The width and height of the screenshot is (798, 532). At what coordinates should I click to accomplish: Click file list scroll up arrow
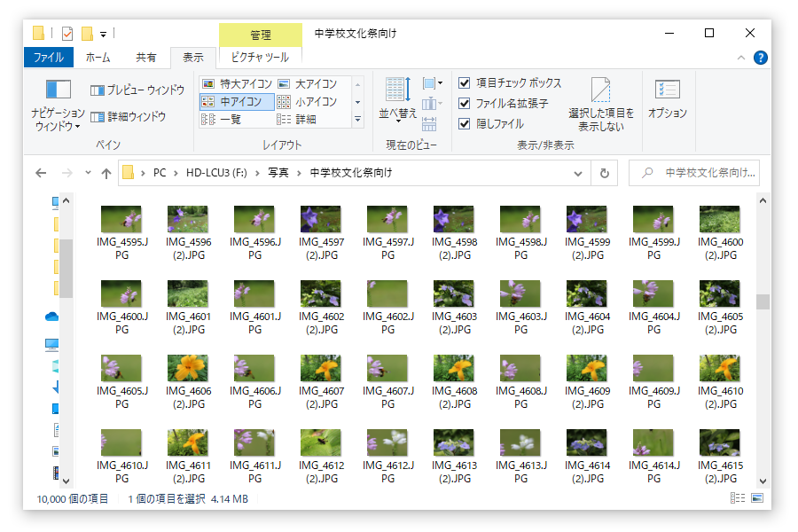click(763, 200)
